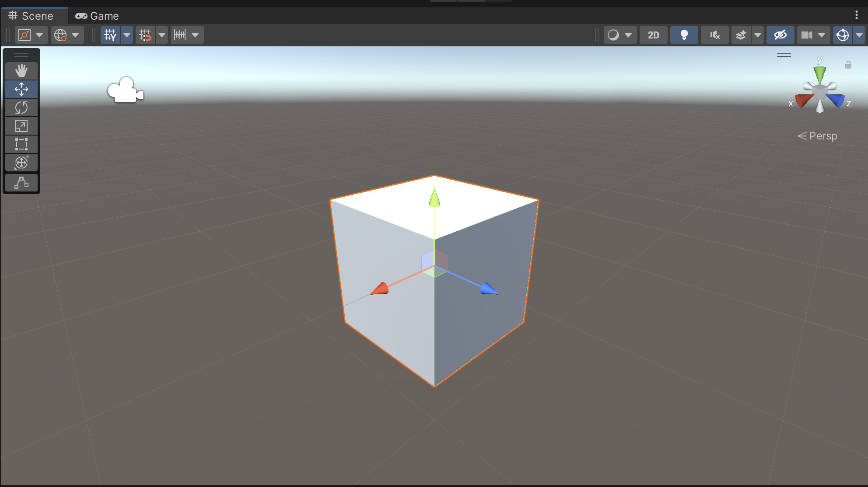Viewport: 868px width, 487px height.
Task: Select the Rotate tool
Action: 21,108
